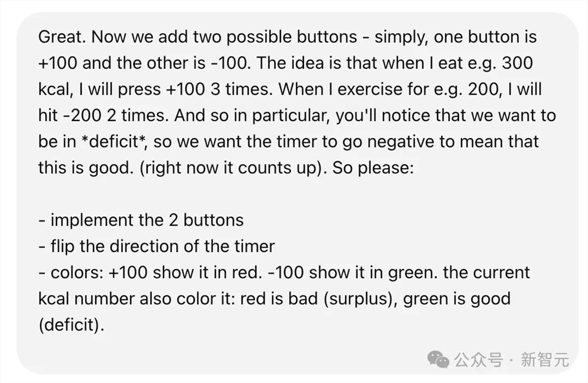Click the WeChat logo icon in the watermark
The height and width of the screenshot is (383, 588).
pos(439,359)
